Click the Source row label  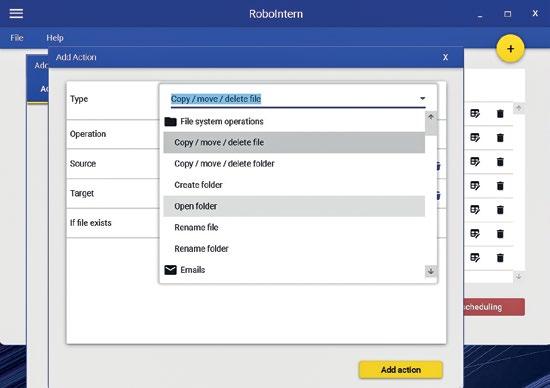pyautogui.click(x=83, y=163)
